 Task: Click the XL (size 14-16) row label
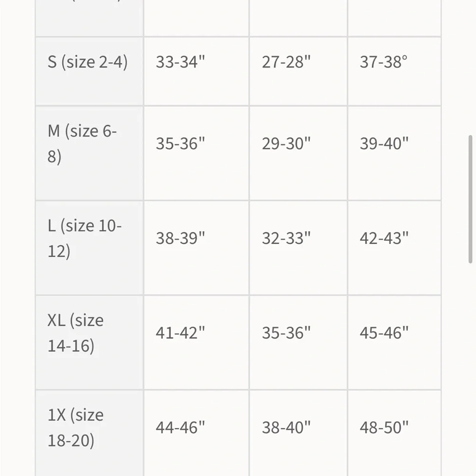pos(75,333)
